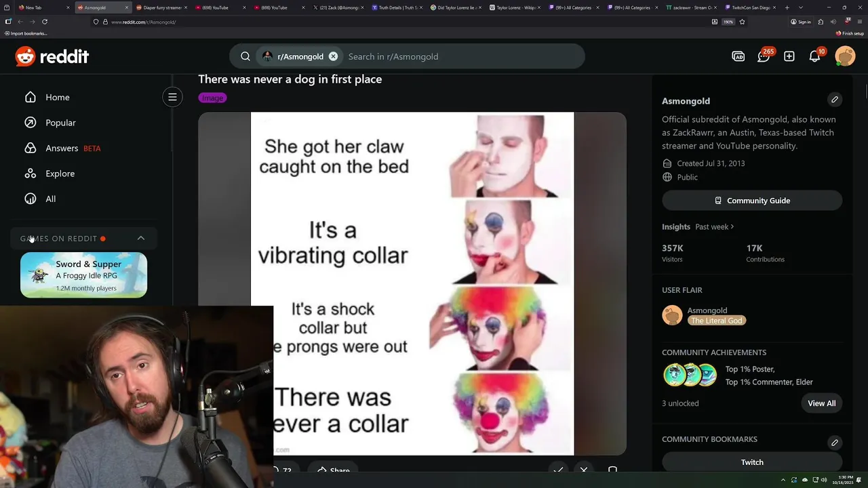Click the Firefox Sign in button
868x488 pixels.
coord(801,22)
